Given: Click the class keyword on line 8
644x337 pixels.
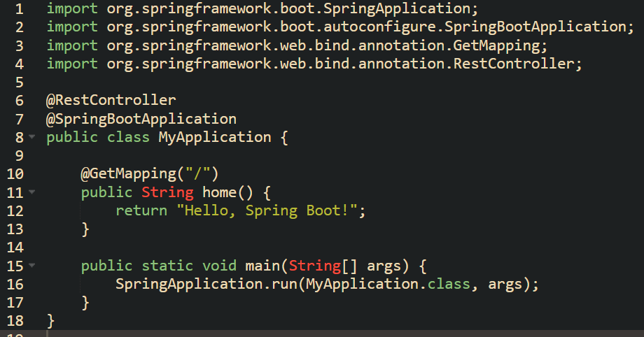Looking at the screenshot, I should tap(128, 137).
